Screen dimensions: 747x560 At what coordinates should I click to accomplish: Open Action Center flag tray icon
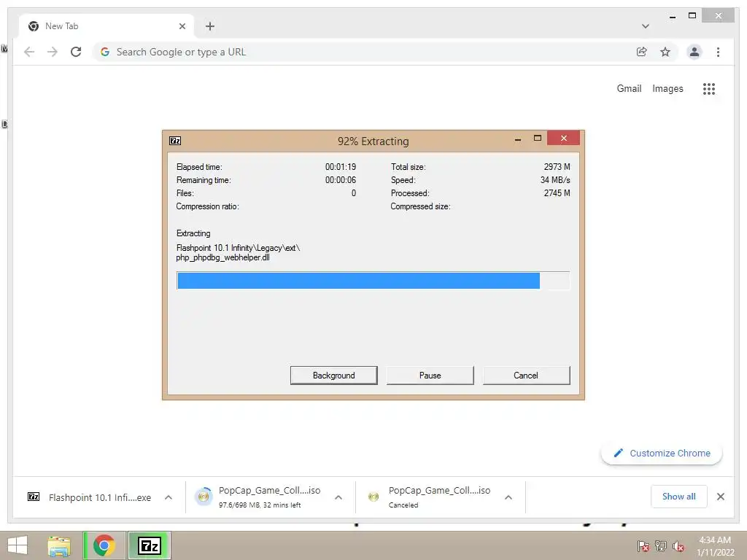point(643,545)
